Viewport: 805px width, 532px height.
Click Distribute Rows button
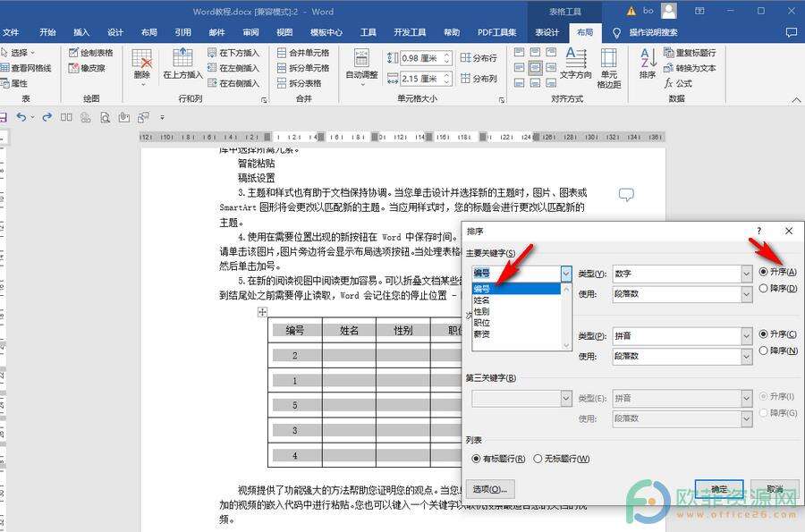point(479,58)
